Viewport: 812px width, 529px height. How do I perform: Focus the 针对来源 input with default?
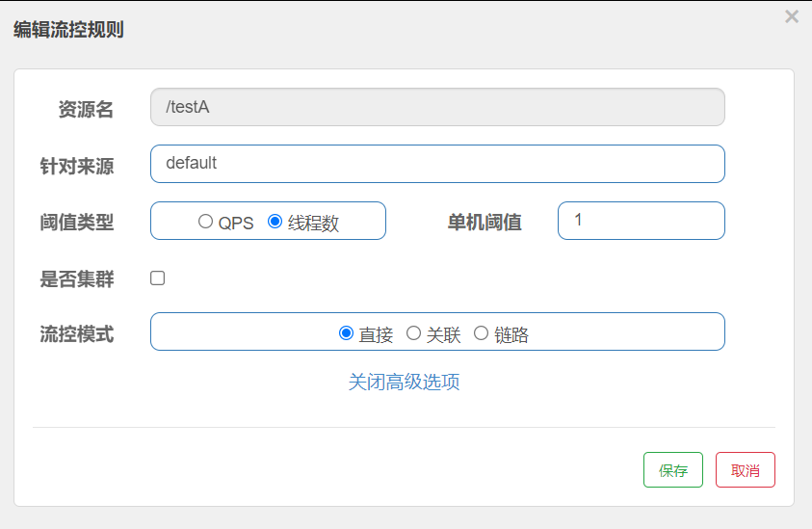(x=437, y=164)
